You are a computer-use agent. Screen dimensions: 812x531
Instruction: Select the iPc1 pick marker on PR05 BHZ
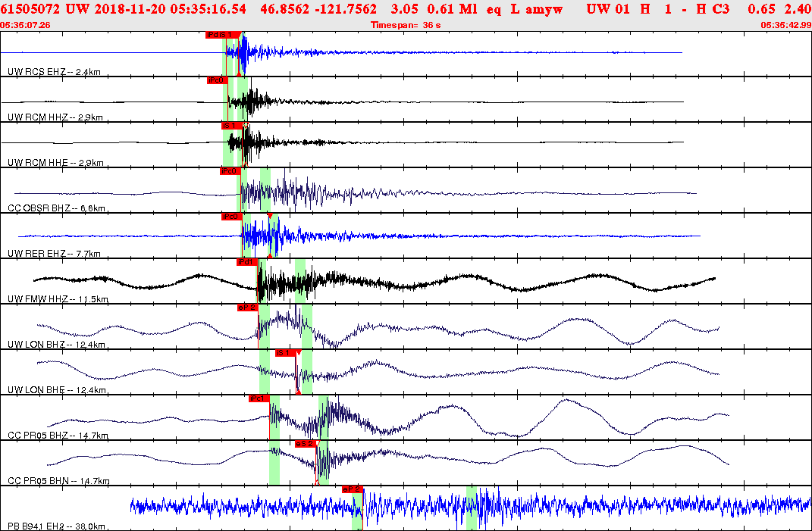[259, 397]
